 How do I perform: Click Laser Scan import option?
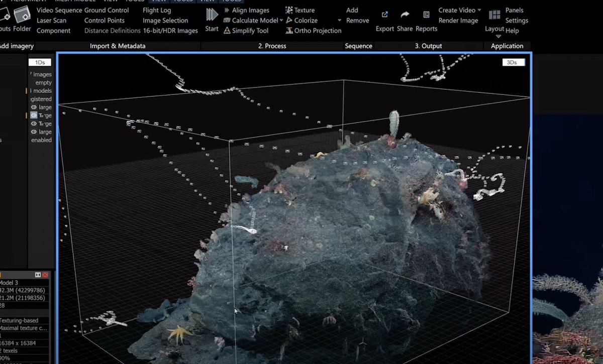[x=51, y=21]
